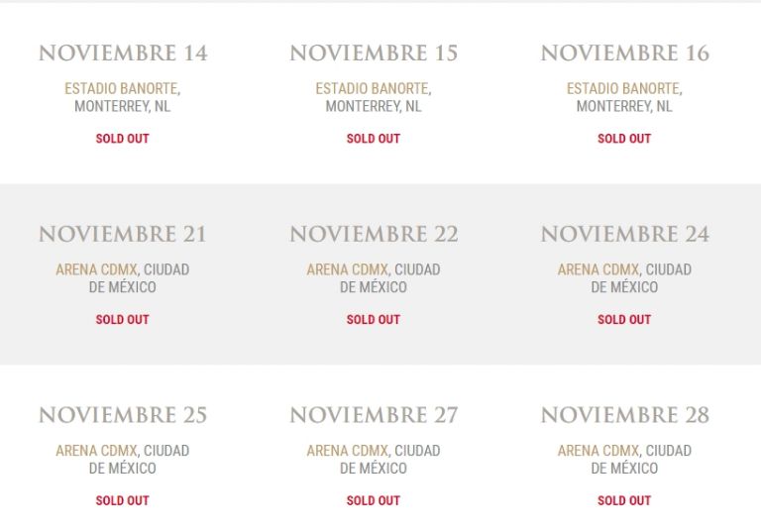The width and height of the screenshot is (761, 532).
Task: Click the Noviembre 14 date heading
Action: point(123,53)
